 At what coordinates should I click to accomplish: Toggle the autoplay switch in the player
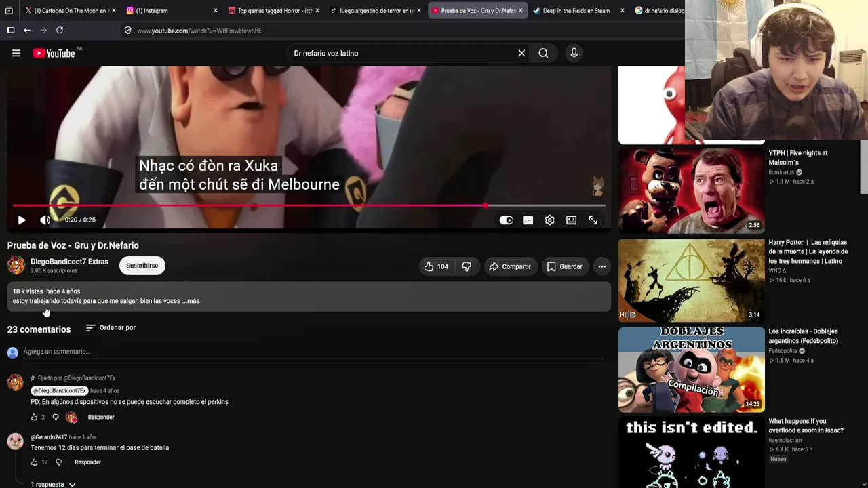click(507, 220)
